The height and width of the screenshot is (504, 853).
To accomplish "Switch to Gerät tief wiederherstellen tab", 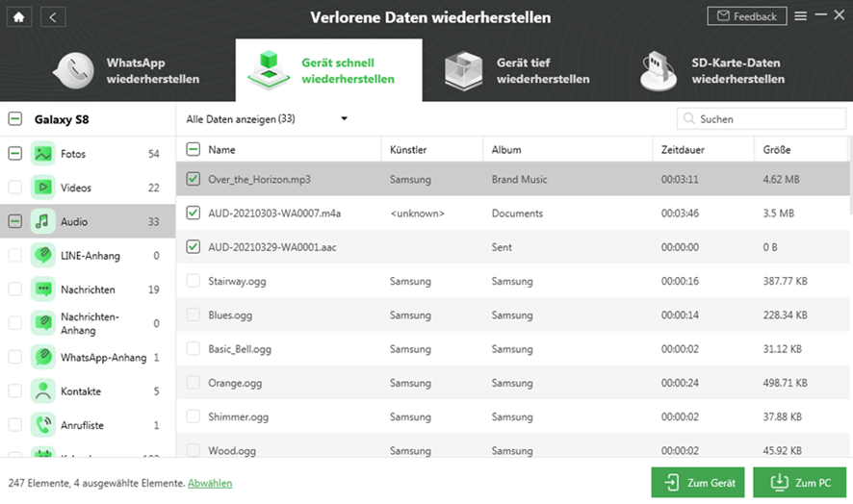I will coord(520,70).
